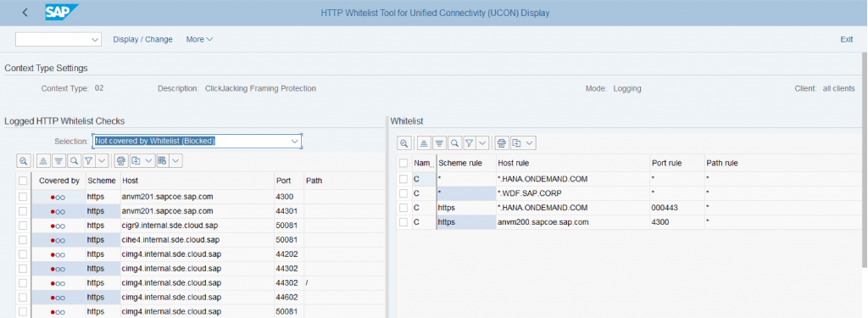
Task: Expand Layout options arrow in Logged Checks toolbar
Action: 176,161
